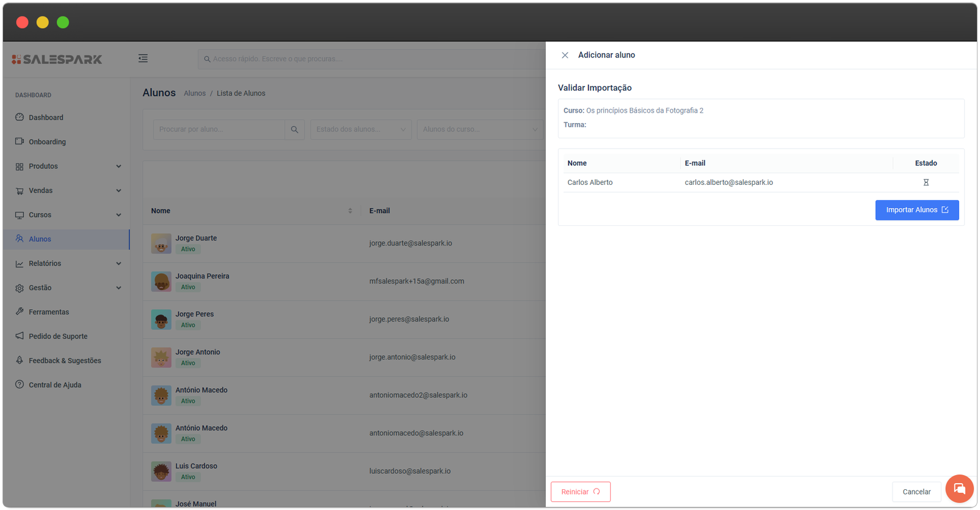Expand the Relatórios submenu
980x510 pixels.
[118, 264]
